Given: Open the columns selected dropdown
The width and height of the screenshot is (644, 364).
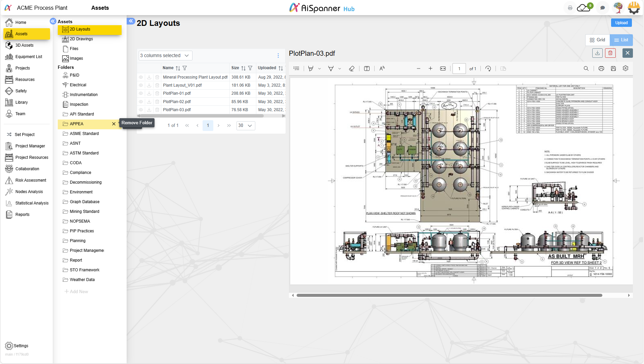Looking at the screenshot, I should (165, 55).
